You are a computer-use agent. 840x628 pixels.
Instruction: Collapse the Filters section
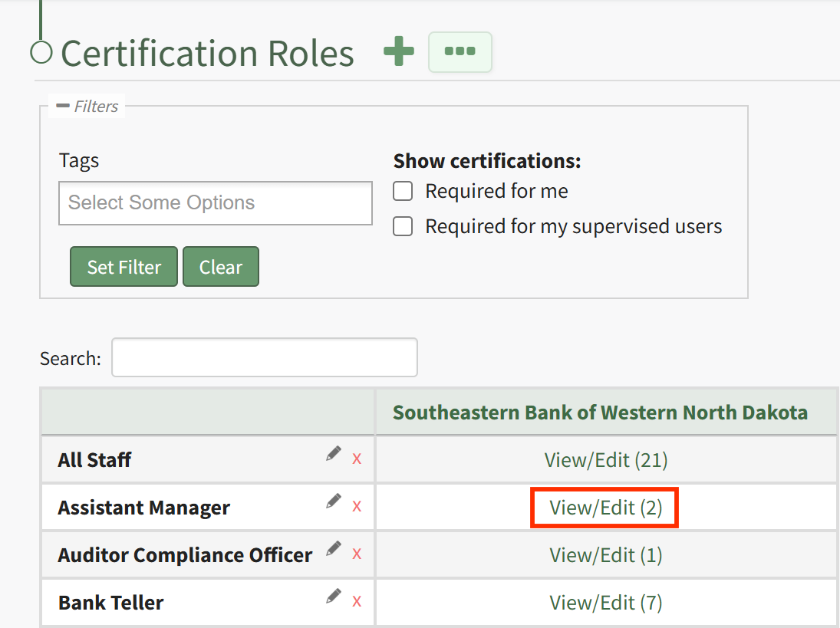coord(87,106)
